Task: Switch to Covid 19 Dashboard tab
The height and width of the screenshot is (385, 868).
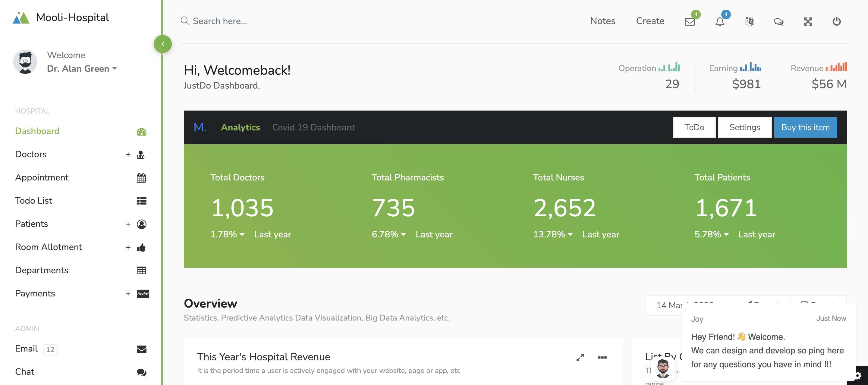Action: tap(313, 127)
